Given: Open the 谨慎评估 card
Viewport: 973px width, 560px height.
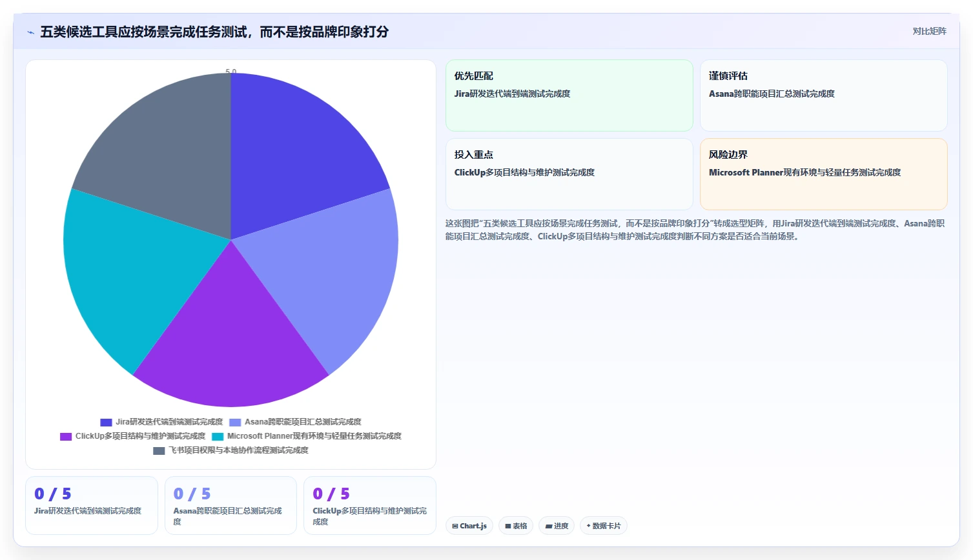Looking at the screenshot, I should [823, 95].
